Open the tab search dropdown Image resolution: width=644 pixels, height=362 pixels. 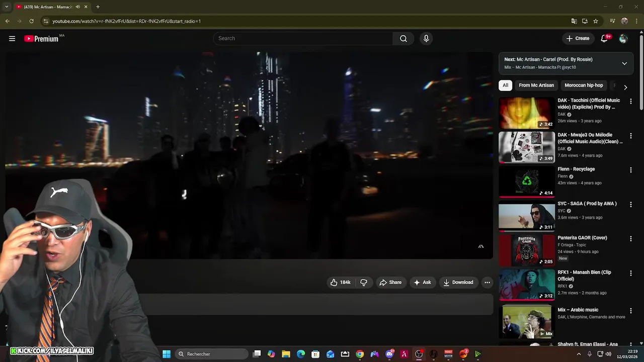point(7,7)
